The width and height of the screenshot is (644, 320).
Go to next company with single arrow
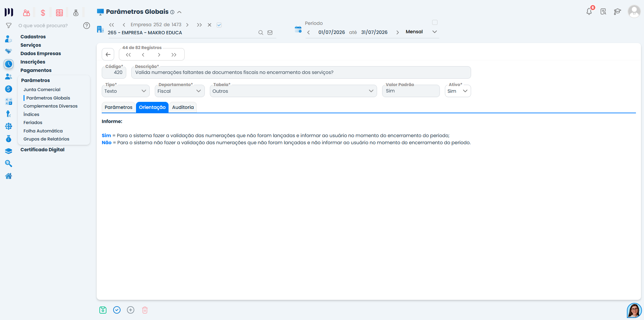(187, 25)
